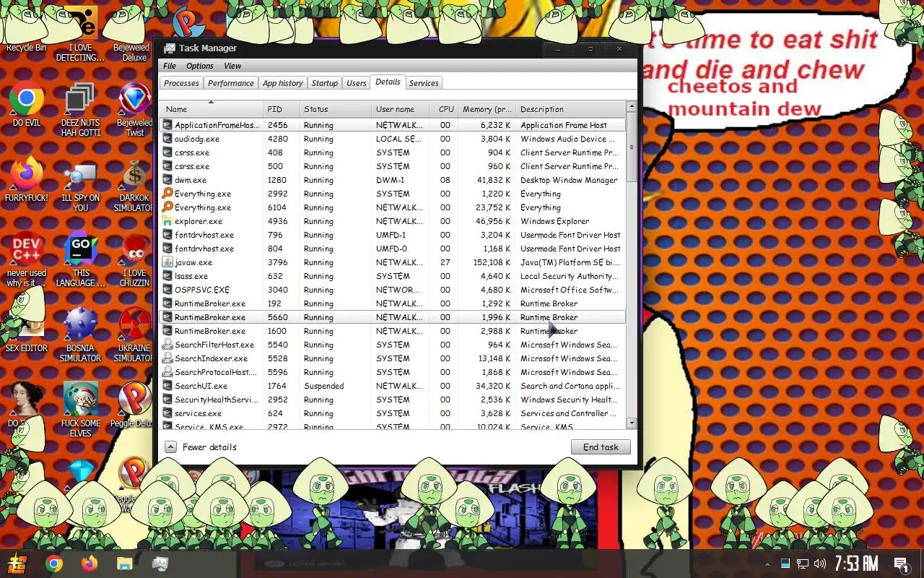Open the ILL SPY ON YOU shortcut
This screenshot has height=578, width=924.
click(80, 185)
